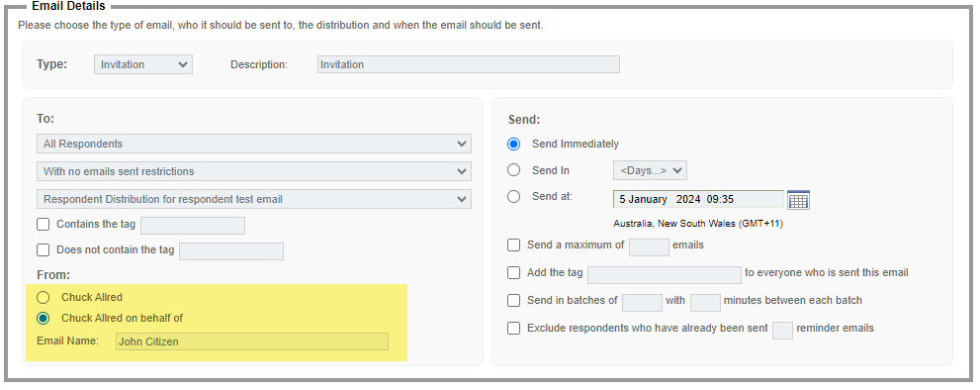The height and width of the screenshot is (390, 980).
Task: Expand the All Respondents dropdown
Action: point(254,144)
